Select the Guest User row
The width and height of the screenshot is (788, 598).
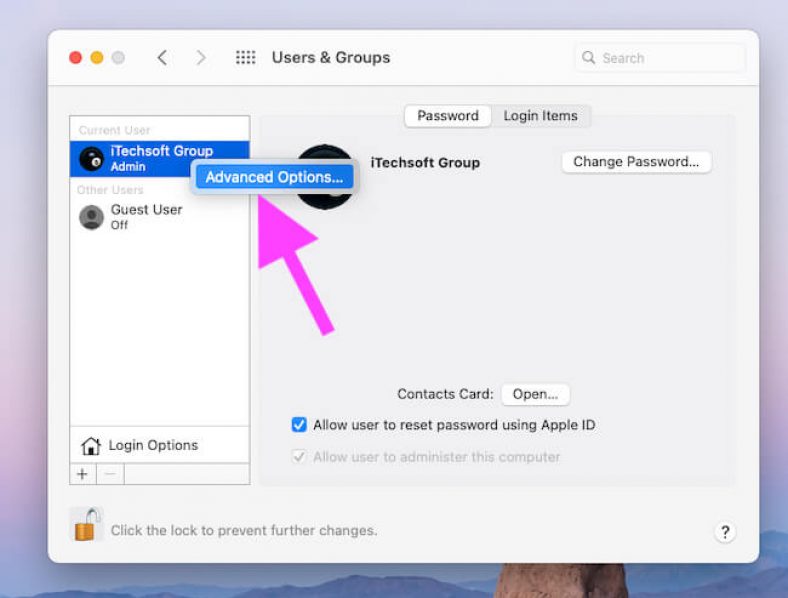tap(160, 217)
